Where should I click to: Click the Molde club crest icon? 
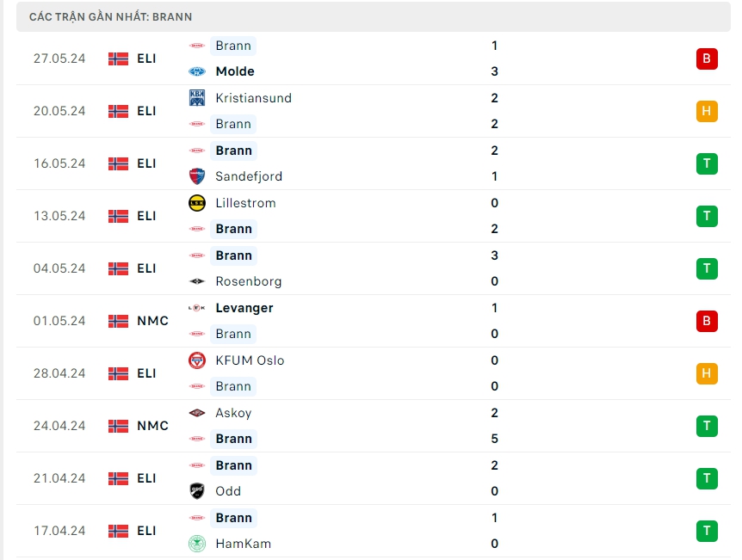point(197,71)
